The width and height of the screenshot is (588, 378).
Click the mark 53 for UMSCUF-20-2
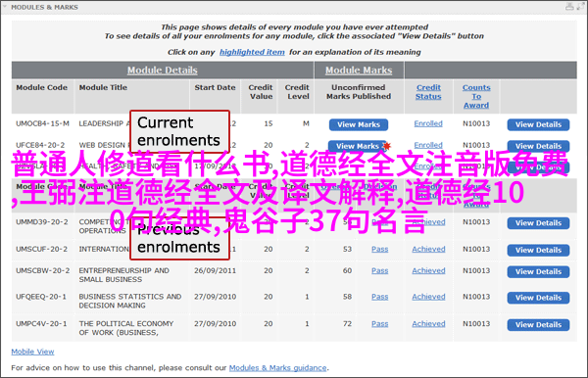pyautogui.click(x=347, y=249)
